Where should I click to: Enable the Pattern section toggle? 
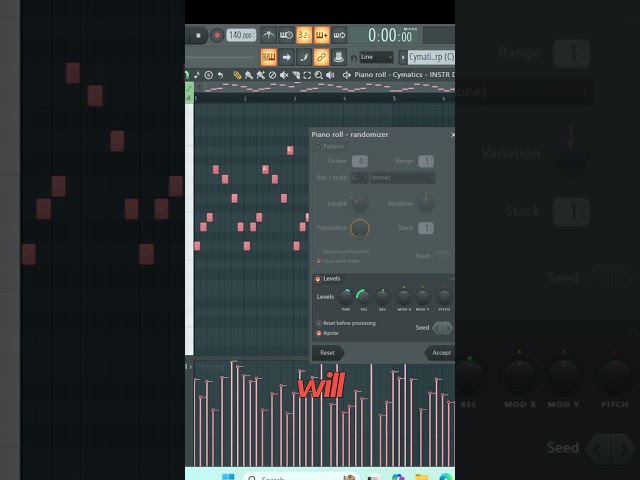[318, 147]
